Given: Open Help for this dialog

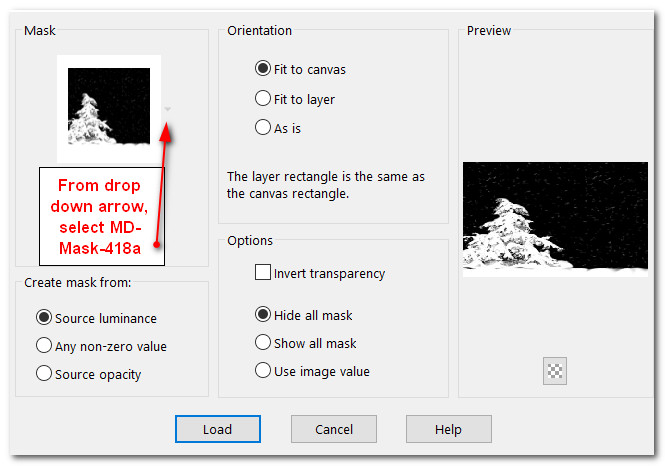Looking at the screenshot, I should point(448,429).
